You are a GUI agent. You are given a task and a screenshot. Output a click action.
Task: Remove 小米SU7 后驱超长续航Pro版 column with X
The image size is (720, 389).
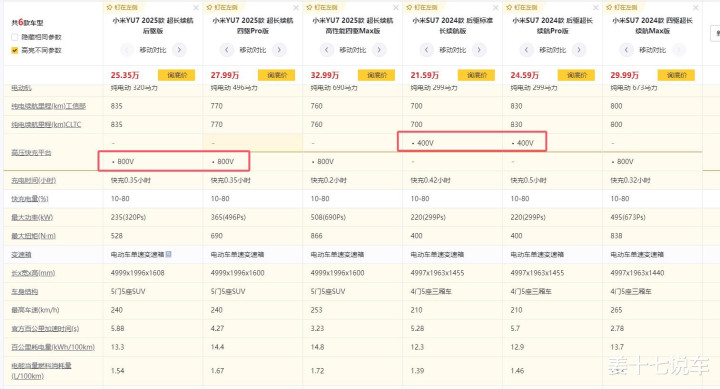click(596, 8)
